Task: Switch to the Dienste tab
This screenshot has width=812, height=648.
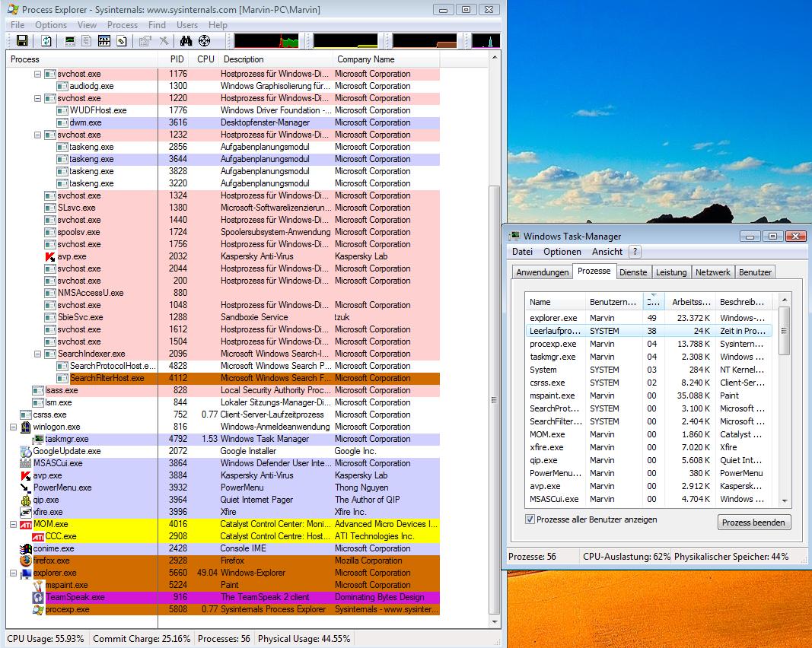Action: (633, 272)
